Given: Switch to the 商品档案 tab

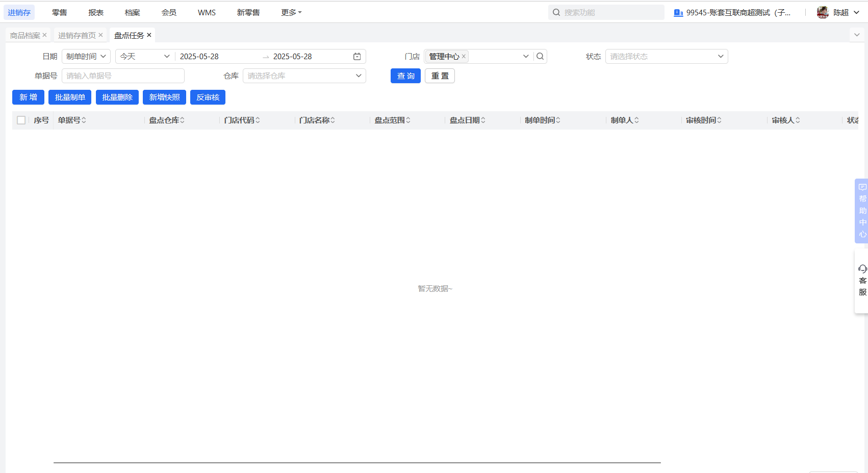Looking at the screenshot, I should tap(25, 35).
